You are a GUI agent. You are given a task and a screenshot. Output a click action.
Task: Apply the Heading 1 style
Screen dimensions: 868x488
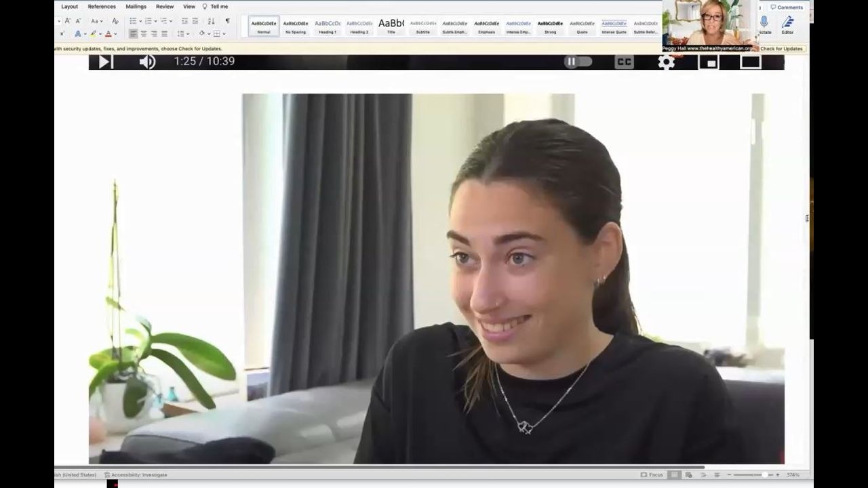328,26
